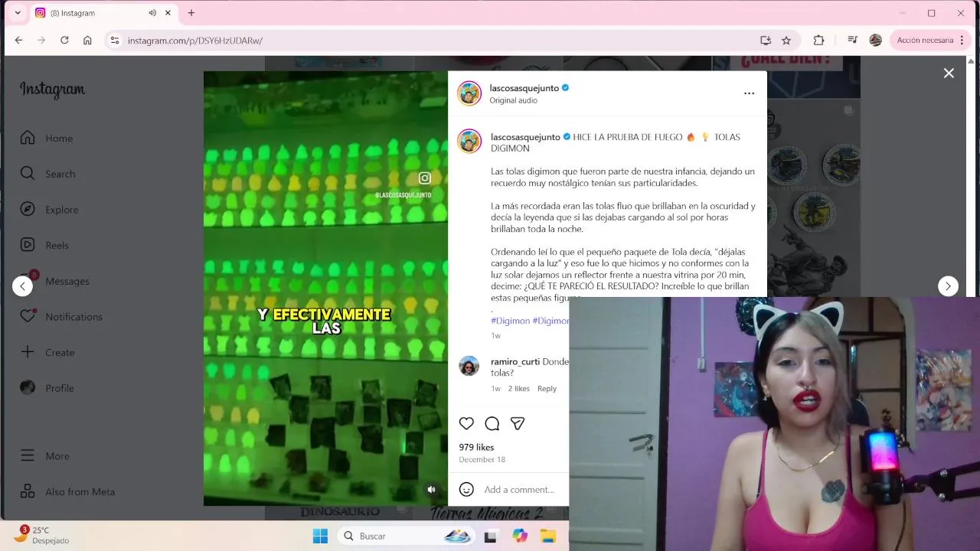Screen dimensions: 980x551
Task: Go back in browser
Action: 18,41
